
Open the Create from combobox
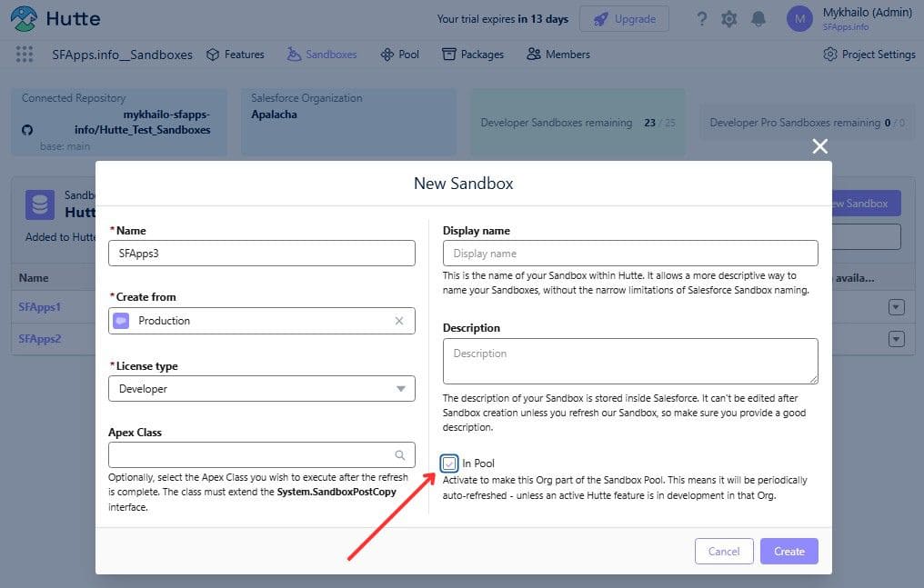pyautogui.click(x=262, y=321)
